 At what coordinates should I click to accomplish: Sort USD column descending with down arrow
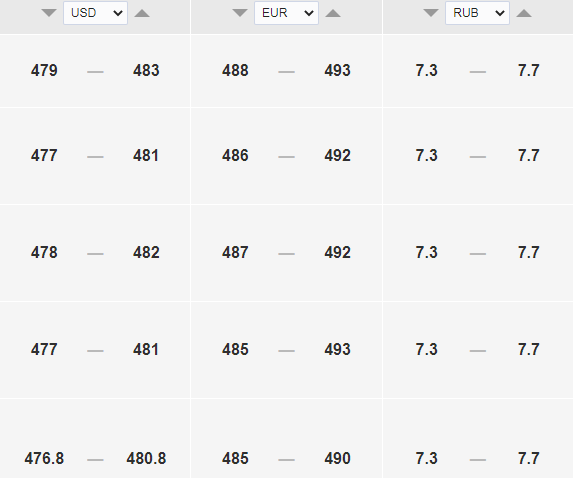point(49,13)
